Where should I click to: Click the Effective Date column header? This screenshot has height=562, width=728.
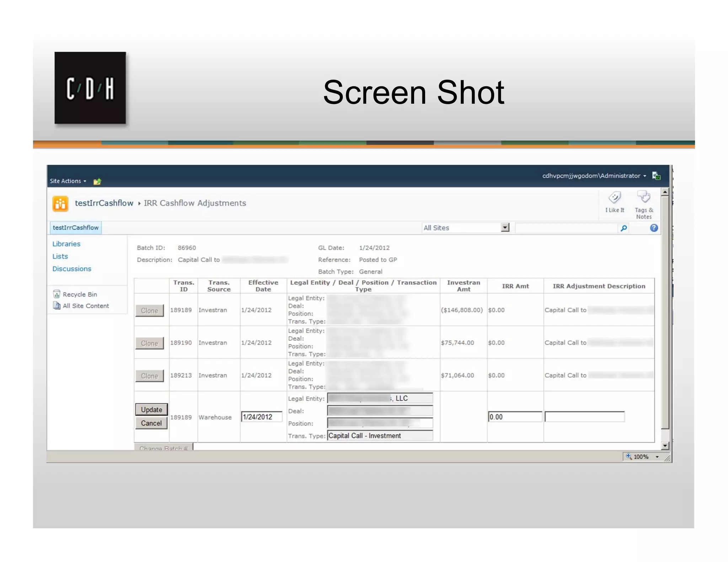(263, 286)
